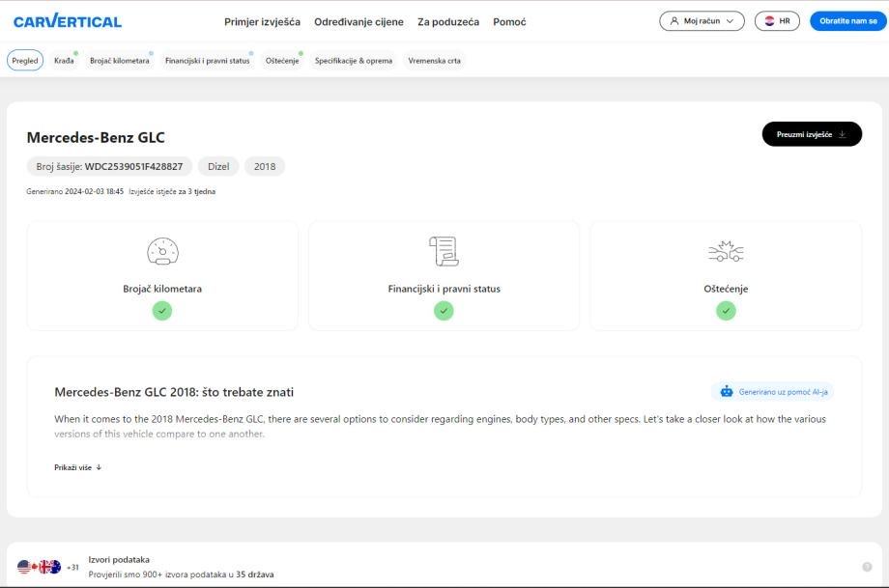Click Izvori podataka heading
This screenshot has width=889, height=588.
119,560
